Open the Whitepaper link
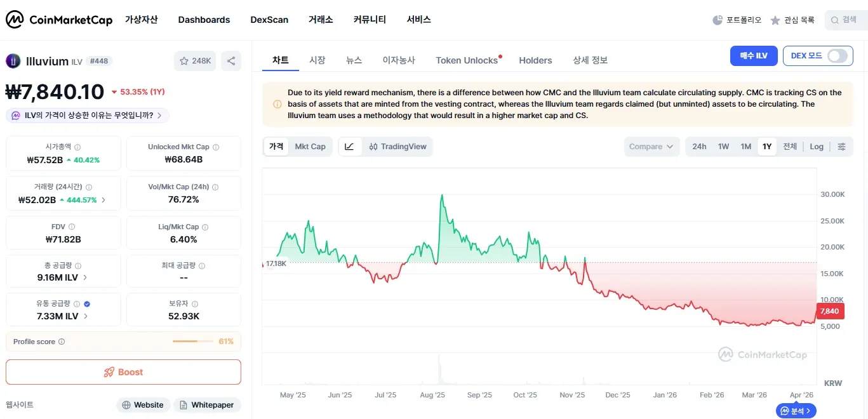The height and width of the screenshot is (419, 868). pyautogui.click(x=207, y=405)
